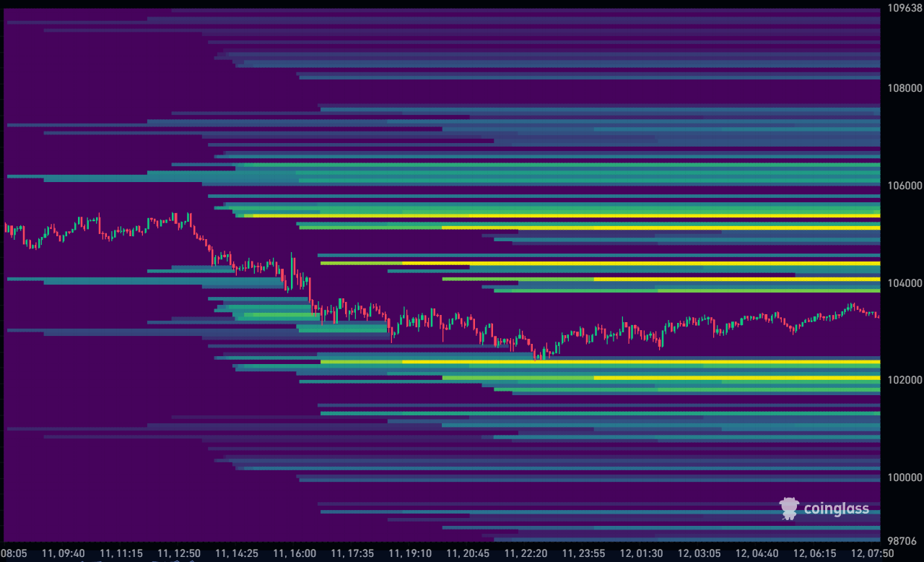This screenshot has width=924, height=562.
Task: Click the 12, 06:15 time label
Action: pyautogui.click(x=814, y=553)
